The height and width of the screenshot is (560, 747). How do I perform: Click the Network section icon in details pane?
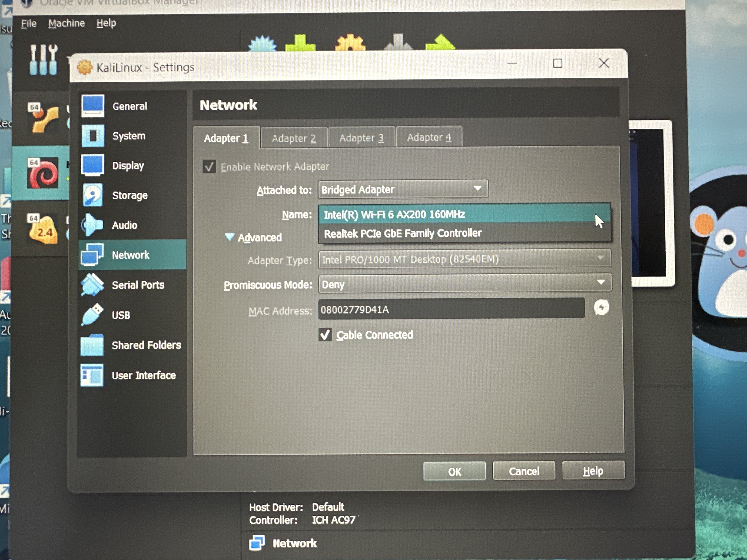(257, 543)
